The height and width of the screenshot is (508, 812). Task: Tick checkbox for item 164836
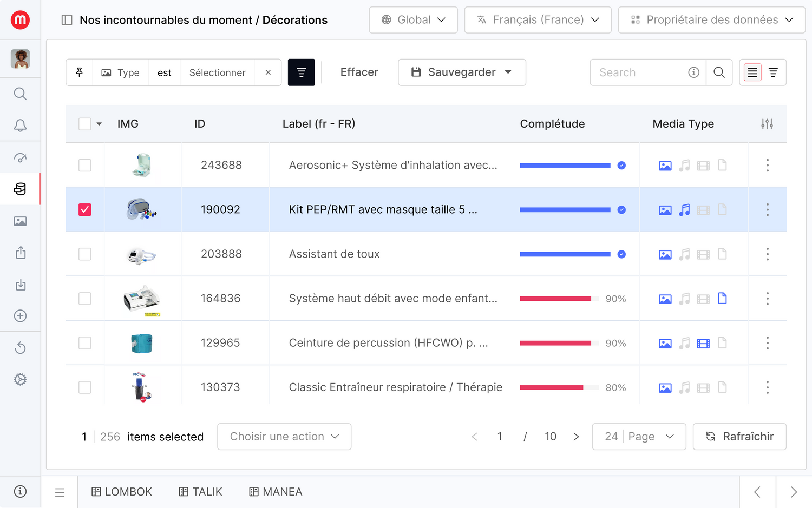(x=85, y=299)
